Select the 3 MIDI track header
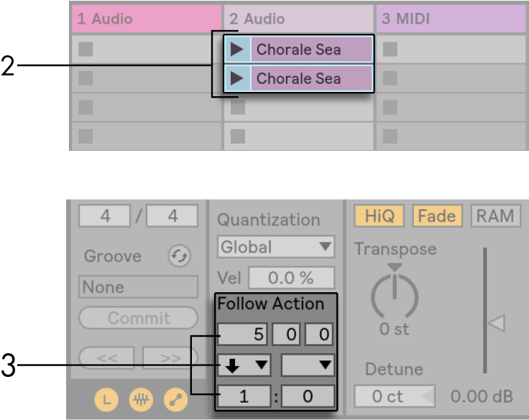Viewport: 529px width, 420px height. (451, 19)
